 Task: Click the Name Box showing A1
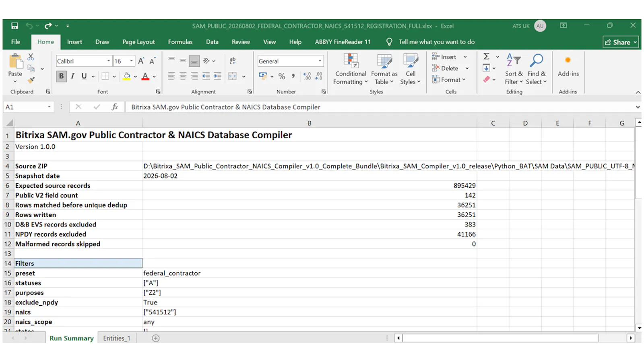point(28,107)
